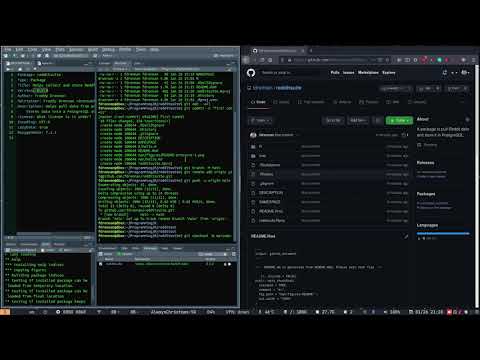Image resolution: width=480 pixels, height=360 pixels.
Task: Open the browser hamburger menu
Action: coord(474,60)
